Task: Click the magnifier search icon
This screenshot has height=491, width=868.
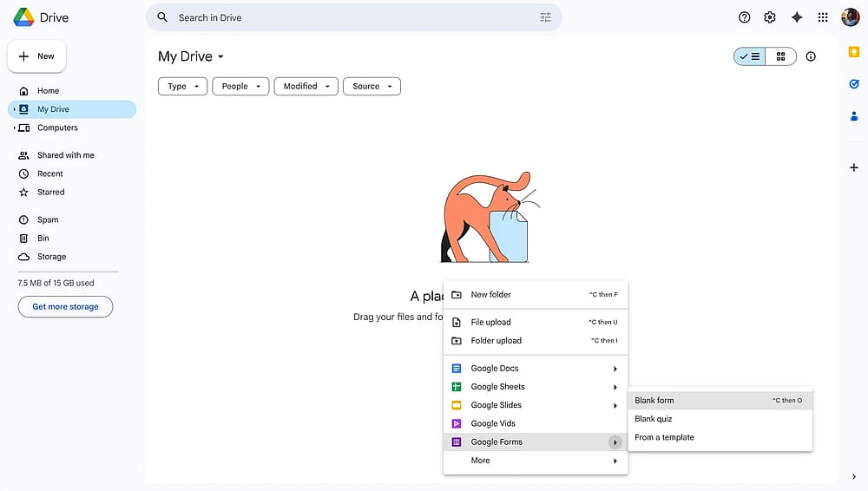Action: click(x=162, y=17)
